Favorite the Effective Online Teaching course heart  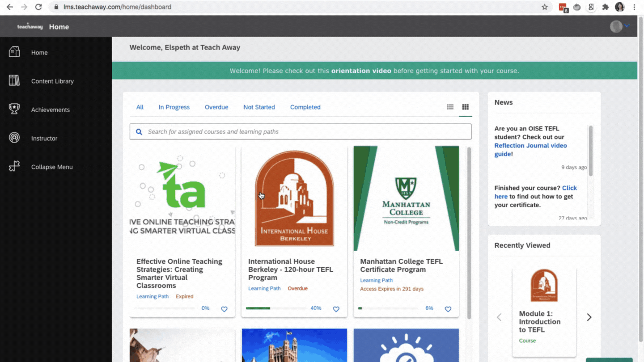tap(224, 309)
